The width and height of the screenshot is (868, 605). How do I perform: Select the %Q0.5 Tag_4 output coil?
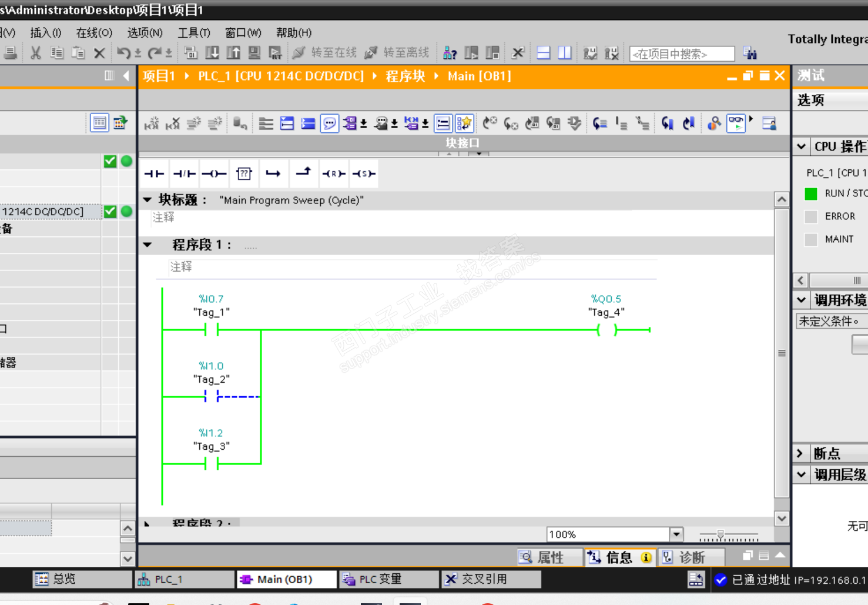point(607,330)
